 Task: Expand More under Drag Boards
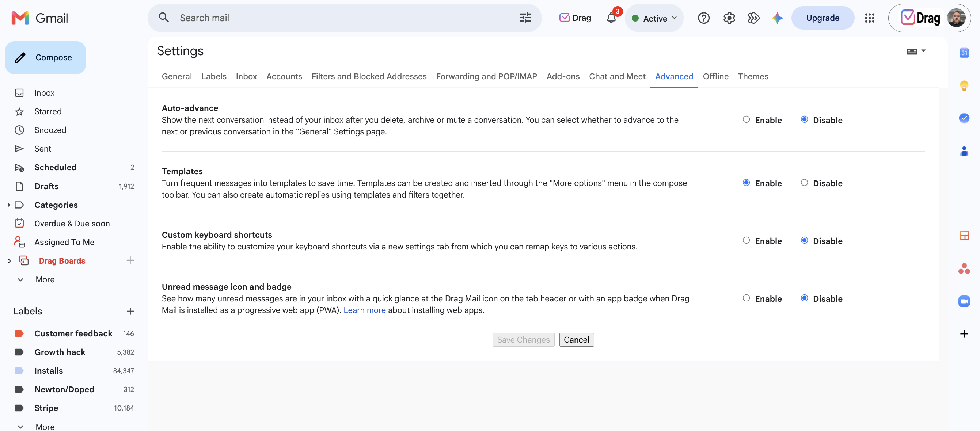point(45,279)
